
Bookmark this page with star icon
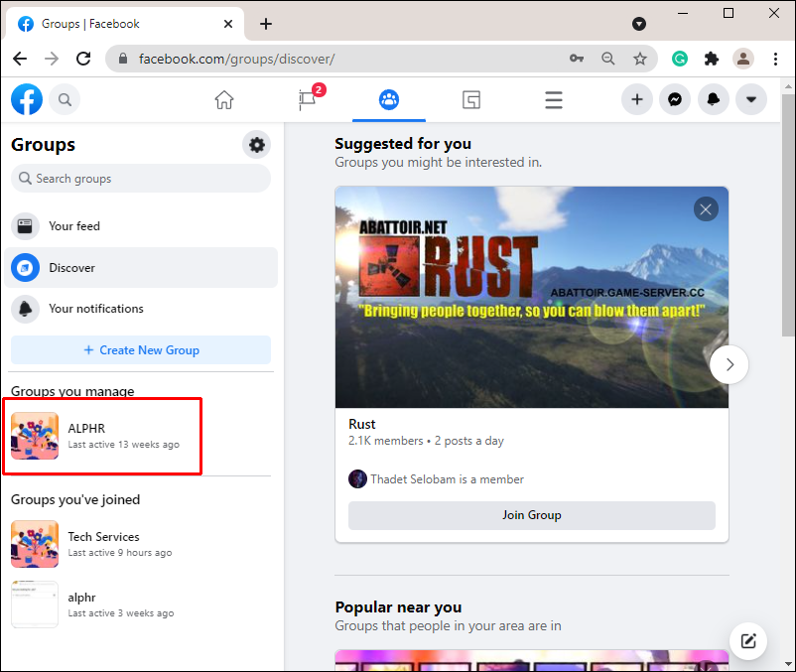click(x=639, y=59)
